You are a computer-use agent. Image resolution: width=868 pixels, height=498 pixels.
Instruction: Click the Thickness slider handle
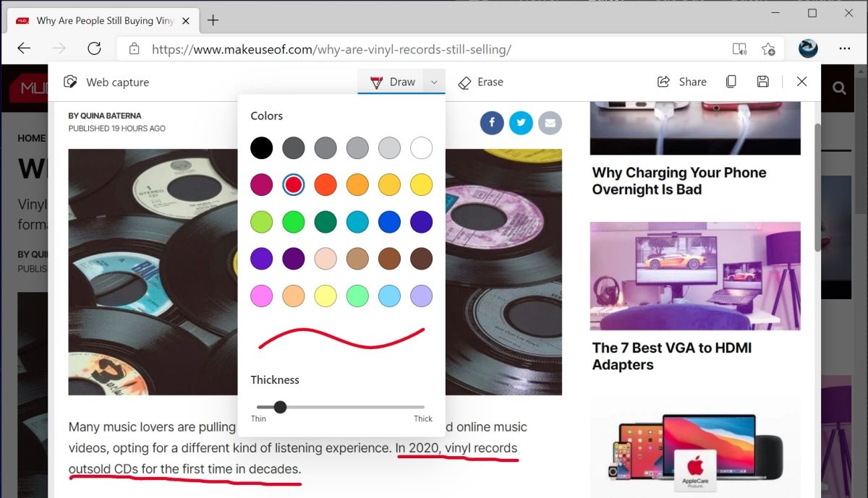click(280, 407)
